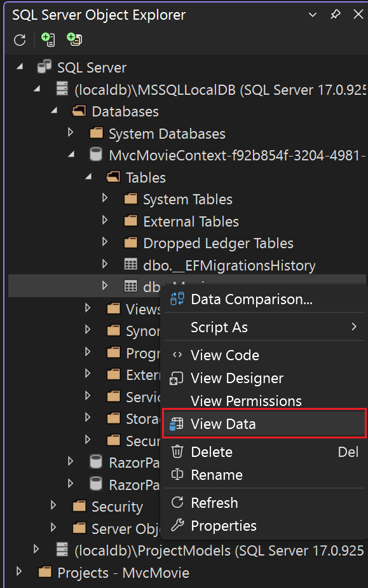Expand the System Databases folder
This screenshot has width=368, height=588.
(x=71, y=132)
